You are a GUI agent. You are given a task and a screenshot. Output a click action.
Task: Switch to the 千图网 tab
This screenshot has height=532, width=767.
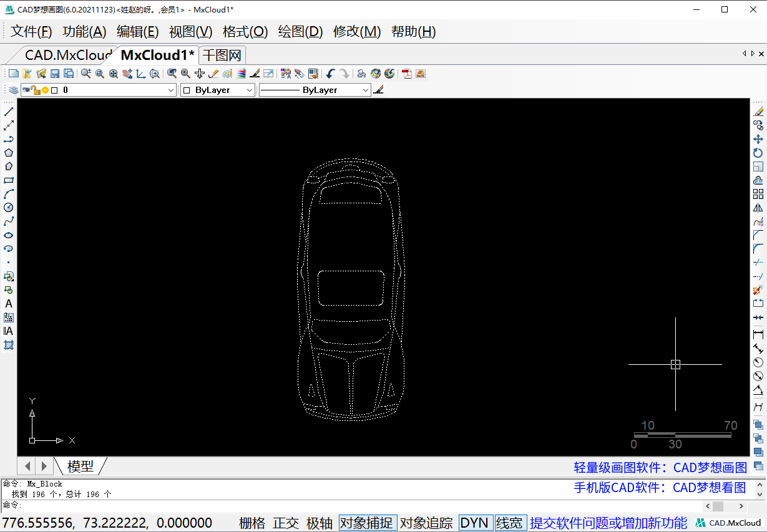223,55
